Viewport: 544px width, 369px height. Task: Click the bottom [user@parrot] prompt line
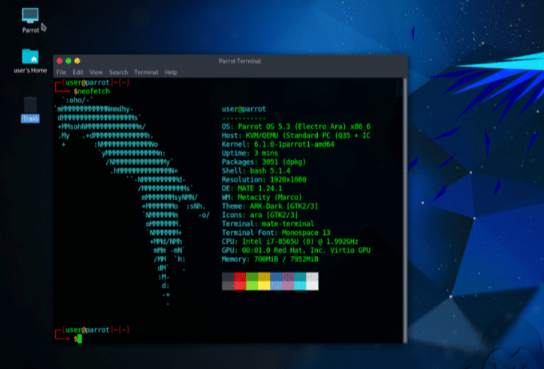(92, 330)
